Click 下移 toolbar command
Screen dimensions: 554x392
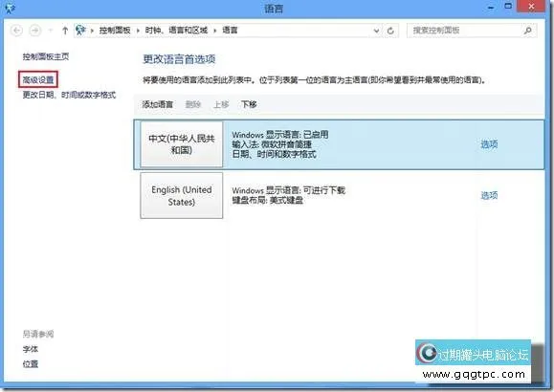coord(249,104)
